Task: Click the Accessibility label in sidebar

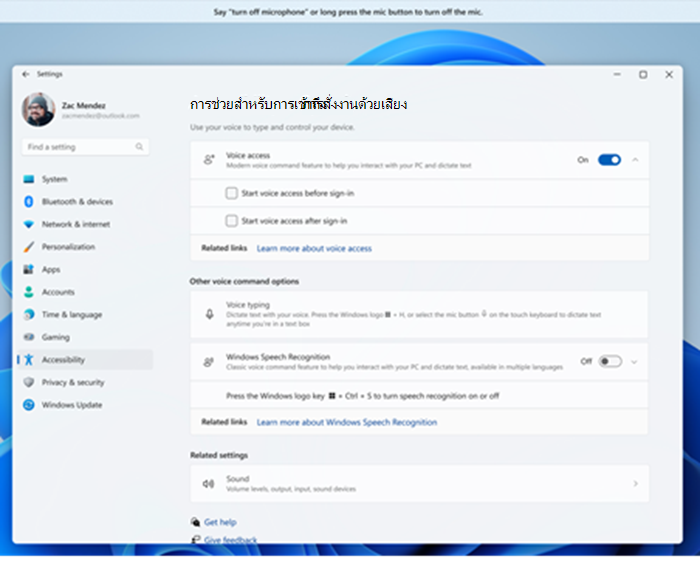Action: [x=63, y=360]
